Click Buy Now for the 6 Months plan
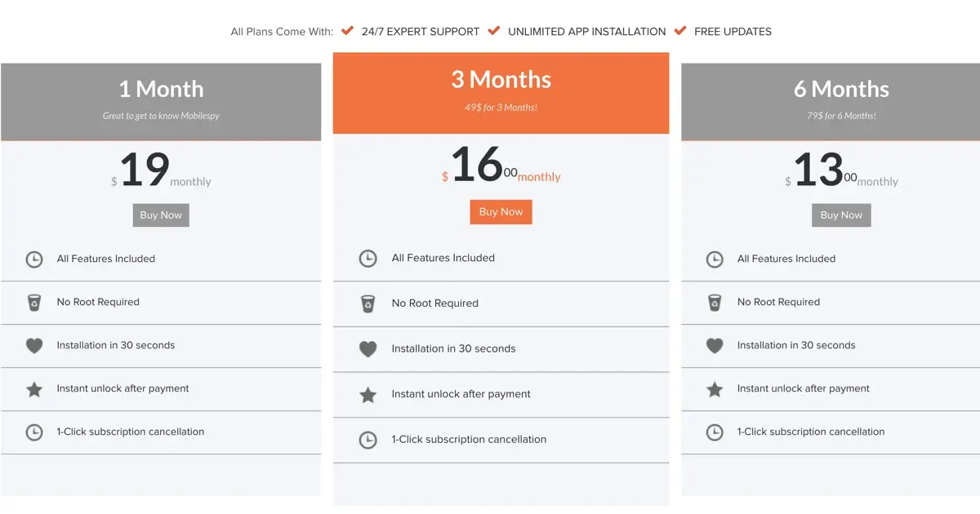Image resolution: width=980 pixels, height=514 pixels. click(x=841, y=215)
